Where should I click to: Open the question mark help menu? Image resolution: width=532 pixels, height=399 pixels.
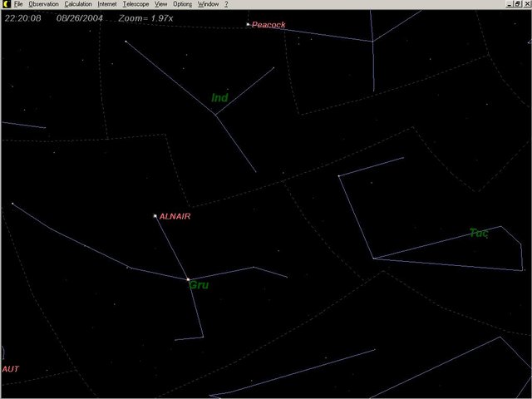[x=226, y=4]
